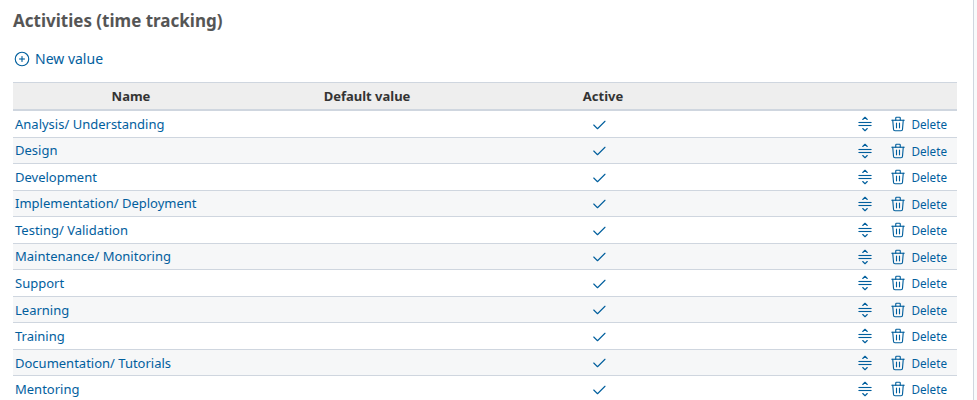This screenshot has height=400, width=977.
Task: Click the Active checkmark for Mentoring
Action: (599, 389)
